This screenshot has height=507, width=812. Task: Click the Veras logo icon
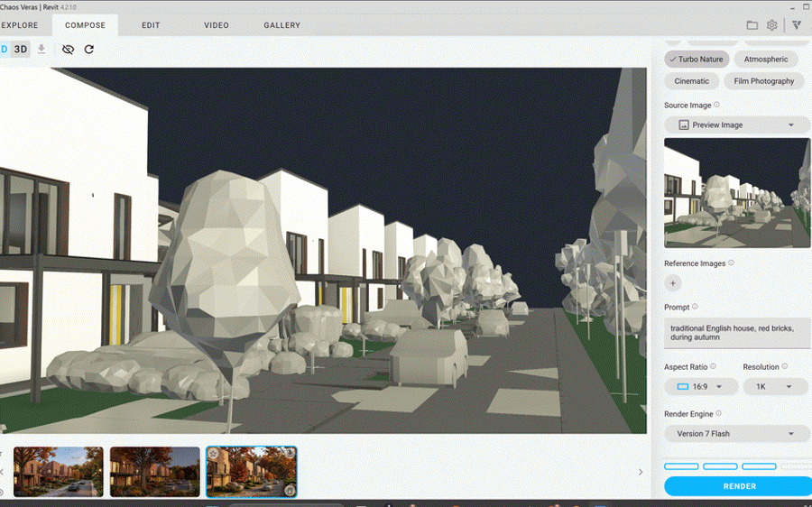coord(797,25)
